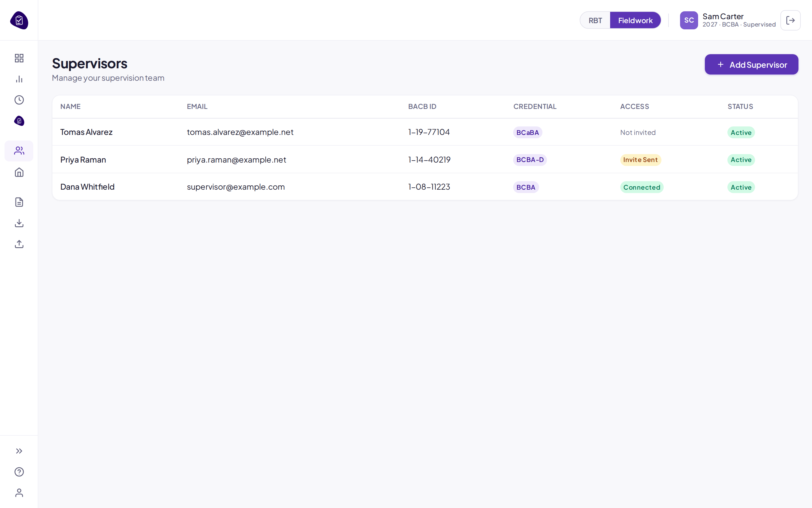The height and width of the screenshot is (508, 812).
Task: Open the clock hours icon in sidebar
Action: pos(19,100)
